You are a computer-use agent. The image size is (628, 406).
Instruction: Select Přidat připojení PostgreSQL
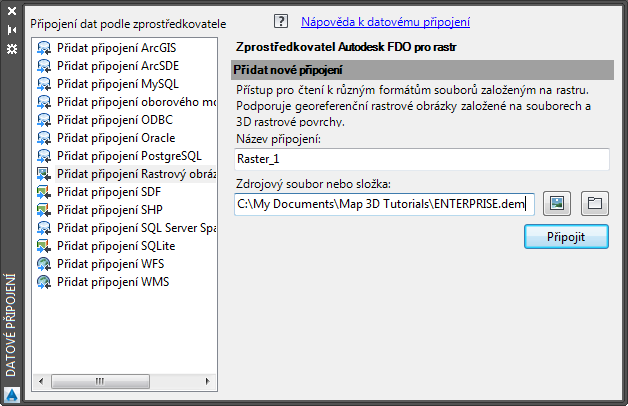coord(129,156)
